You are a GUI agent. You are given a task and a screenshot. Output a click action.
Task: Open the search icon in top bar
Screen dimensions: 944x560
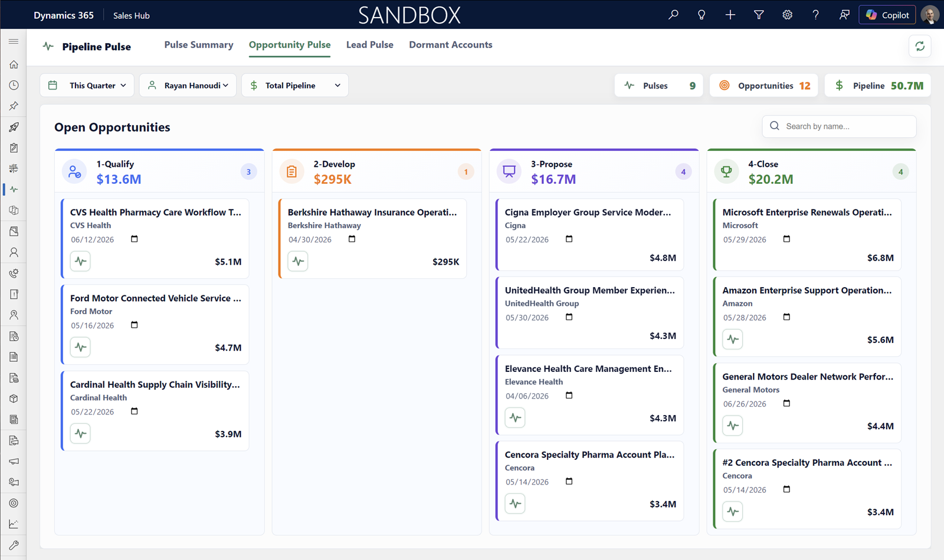coord(673,15)
